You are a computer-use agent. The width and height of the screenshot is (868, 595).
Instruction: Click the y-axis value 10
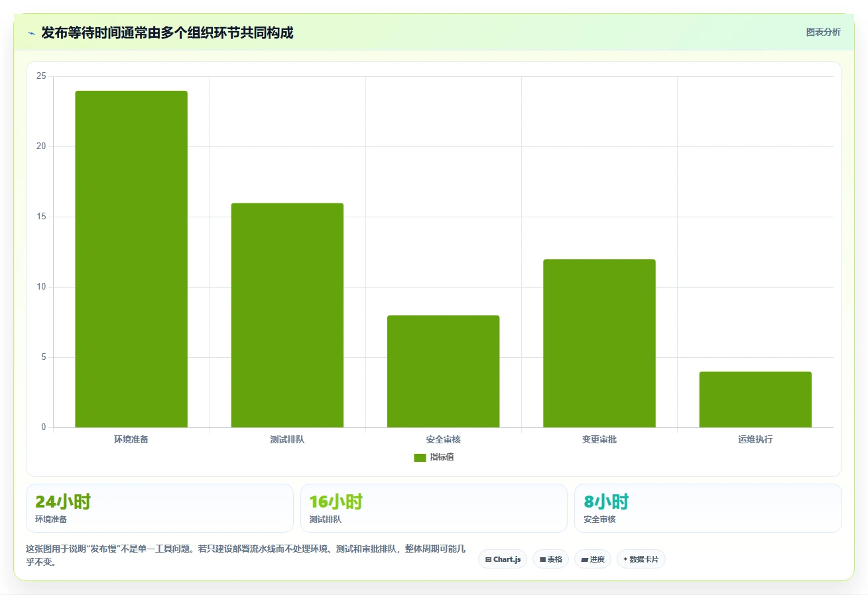tap(42, 287)
